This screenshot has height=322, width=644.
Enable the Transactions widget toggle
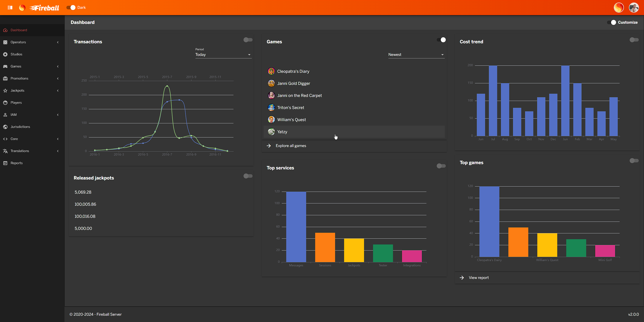coord(248,40)
